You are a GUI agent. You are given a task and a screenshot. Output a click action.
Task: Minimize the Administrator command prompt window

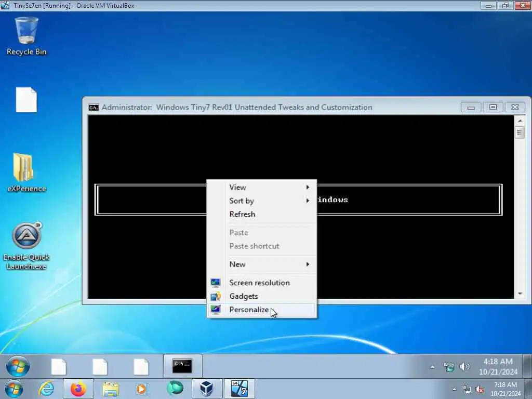coord(471,108)
